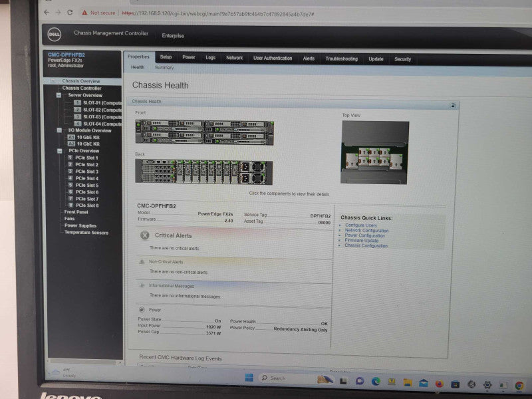Open the Setup tab
The width and height of the screenshot is (532, 399).
pyautogui.click(x=166, y=57)
